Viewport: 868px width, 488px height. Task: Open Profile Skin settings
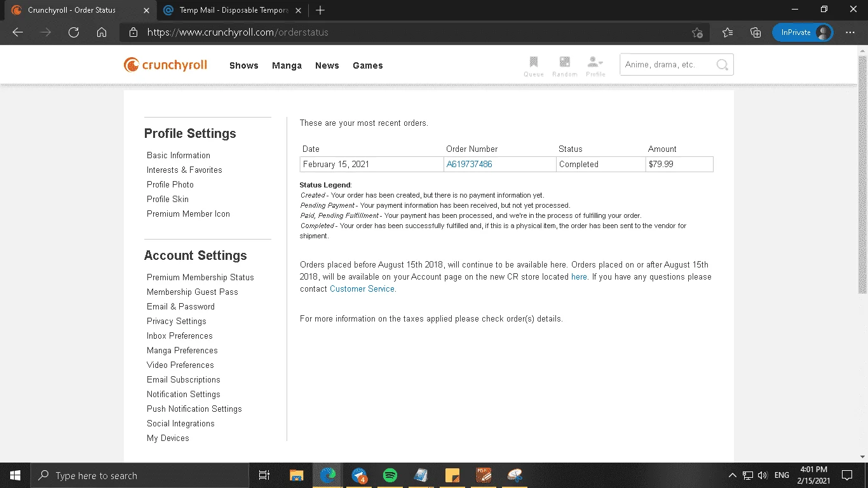[168, 199]
